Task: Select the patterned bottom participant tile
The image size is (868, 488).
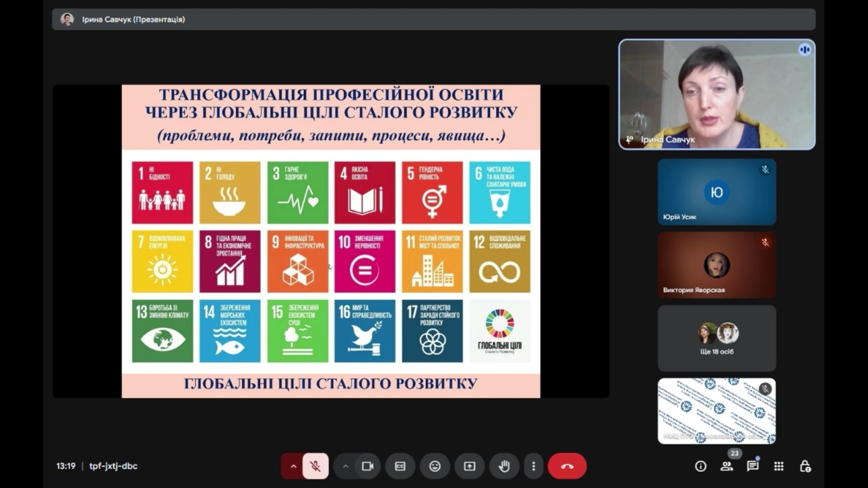Action: pos(717,411)
